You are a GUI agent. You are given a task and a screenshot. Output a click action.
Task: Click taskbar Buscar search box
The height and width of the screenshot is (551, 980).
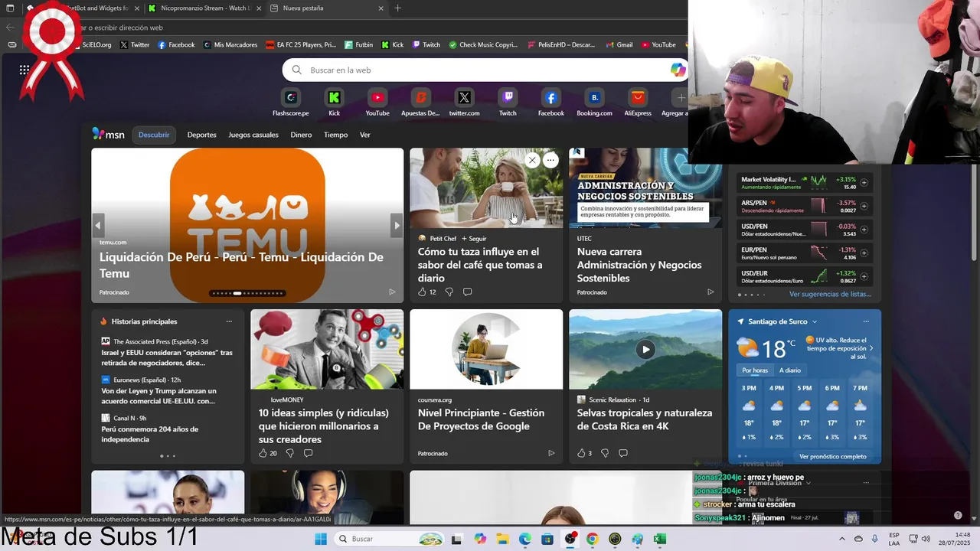[x=390, y=539]
